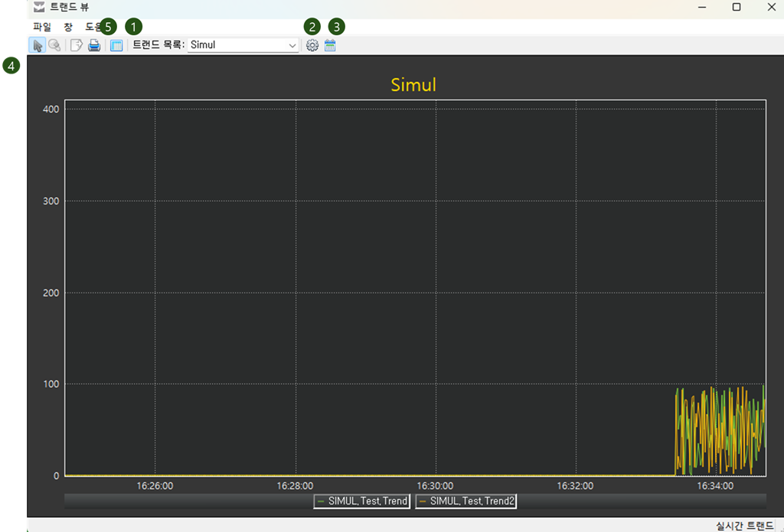The height and width of the screenshot is (532, 784).
Task: Click the 실시간 트랜드 status label
Action: tap(744, 525)
